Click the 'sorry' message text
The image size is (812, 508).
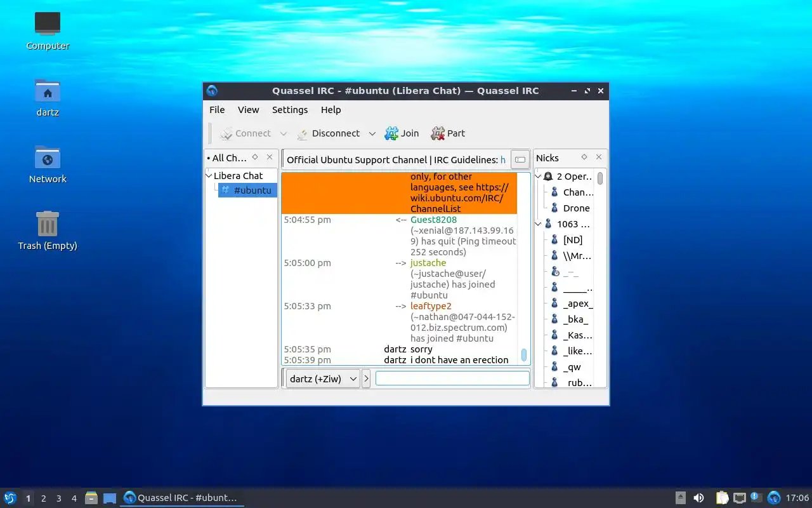click(x=421, y=349)
